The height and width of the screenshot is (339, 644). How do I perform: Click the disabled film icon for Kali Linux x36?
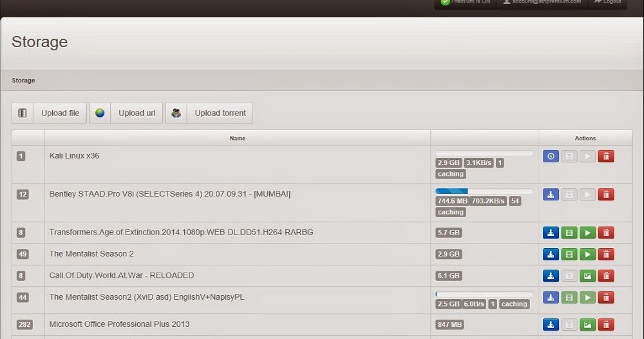coord(569,156)
